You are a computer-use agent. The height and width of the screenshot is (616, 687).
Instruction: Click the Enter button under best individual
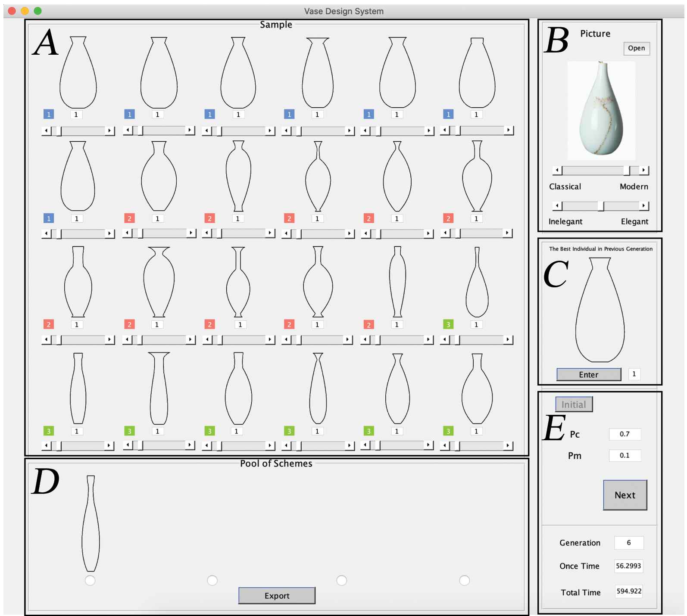(588, 375)
